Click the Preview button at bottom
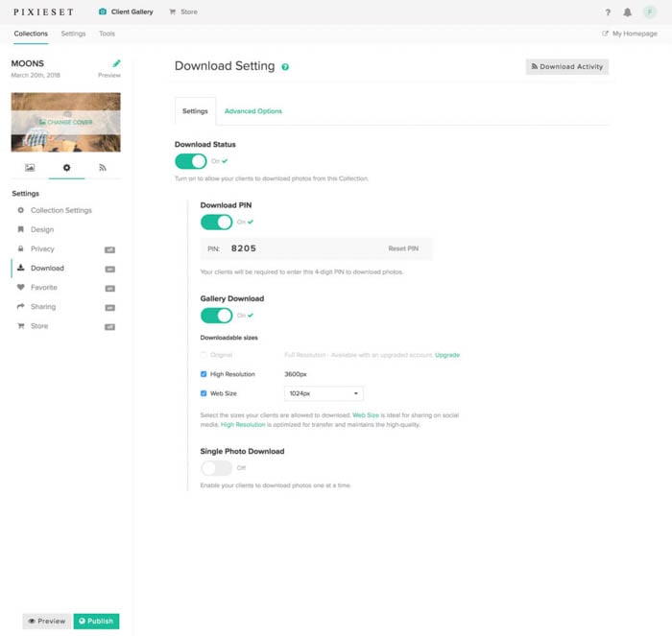This screenshot has width=672, height=636. (47, 621)
